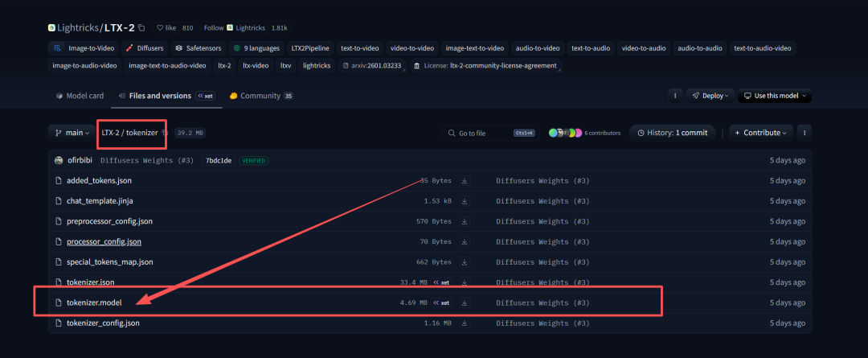The image size is (868, 358).
Task: Download tokenizer.model using its download icon
Action: click(x=465, y=302)
